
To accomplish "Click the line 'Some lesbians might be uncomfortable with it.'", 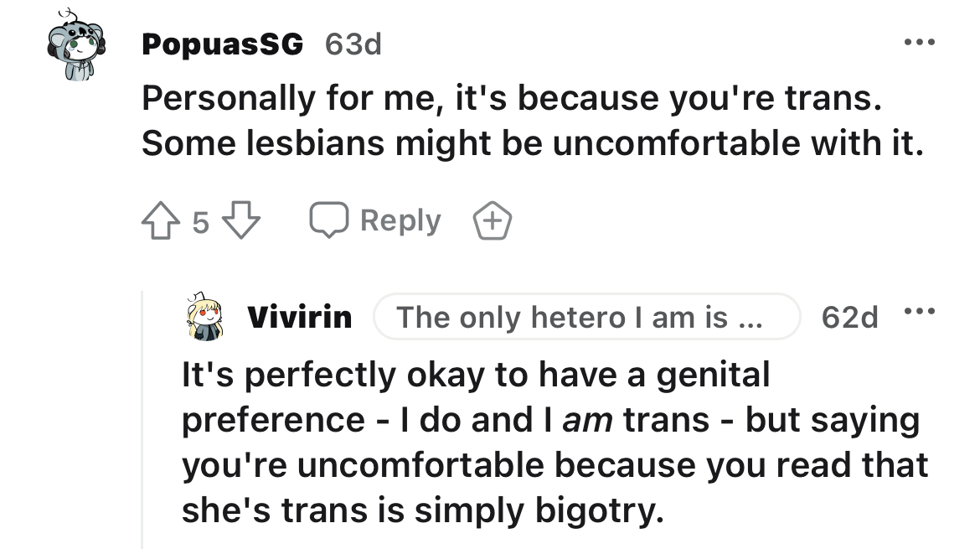I will click(x=533, y=143).
